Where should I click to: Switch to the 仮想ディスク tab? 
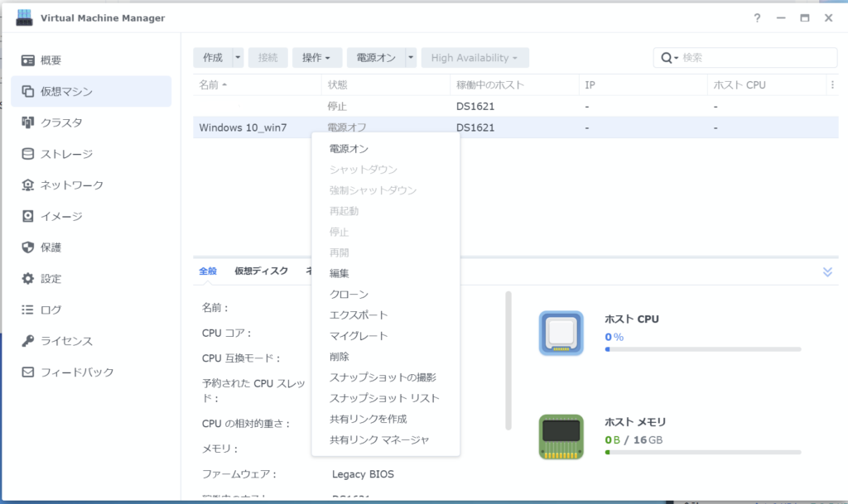[261, 271]
